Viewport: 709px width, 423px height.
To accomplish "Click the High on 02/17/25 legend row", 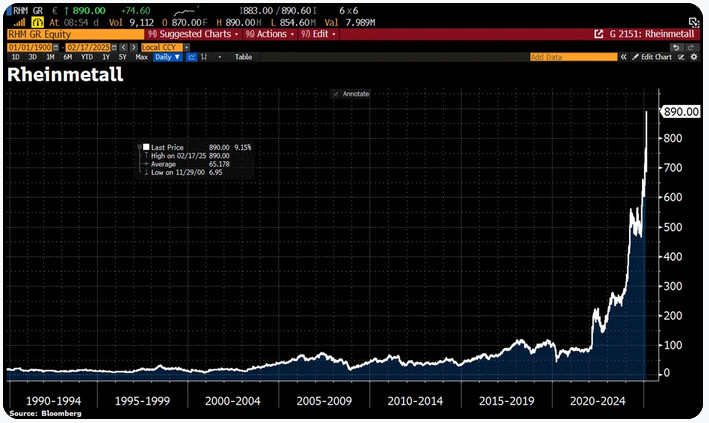I will pos(187,156).
